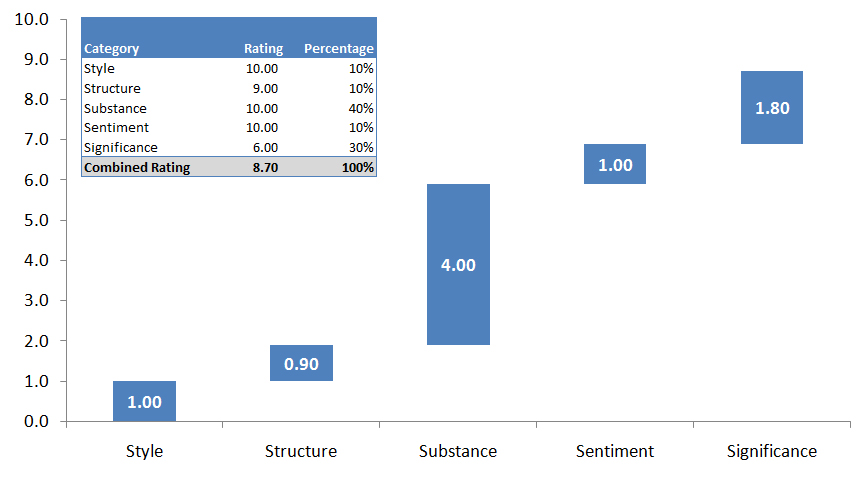Select the Sentiment bar in the chart
Viewport: 866px width, 477px height.
tap(615, 164)
